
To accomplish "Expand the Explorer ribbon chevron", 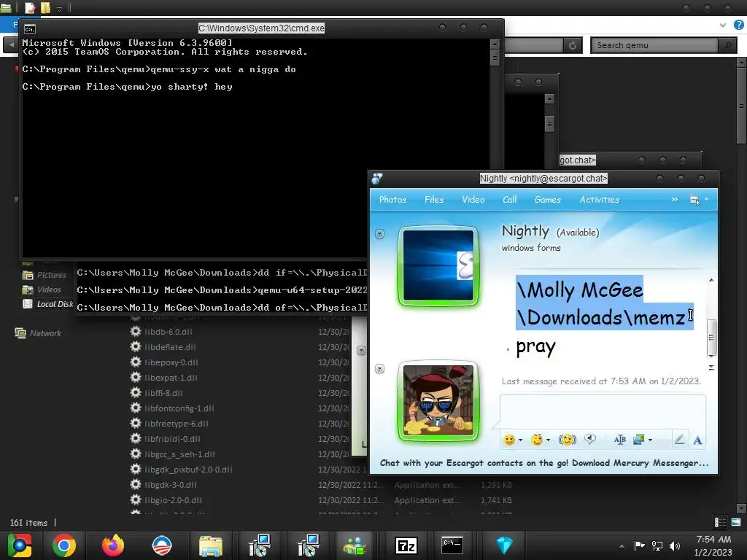I will pyautogui.click(x=723, y=25).
